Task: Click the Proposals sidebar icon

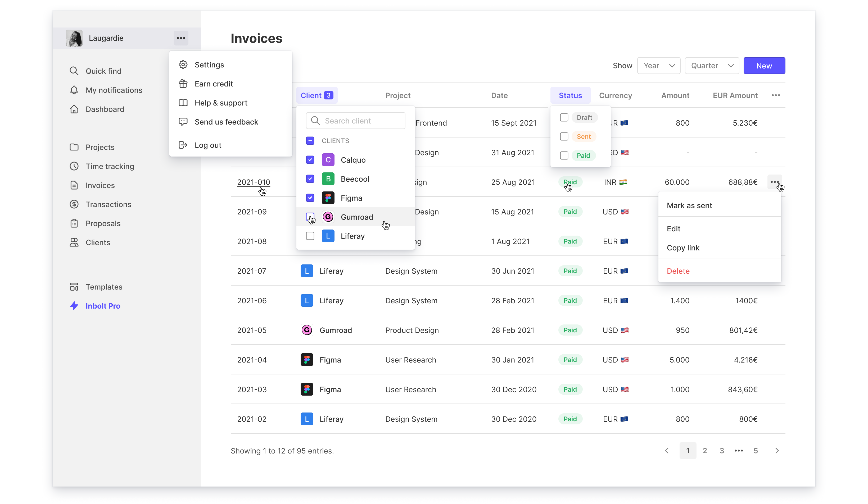Action: pyautogui.click(x=73, y=223)
